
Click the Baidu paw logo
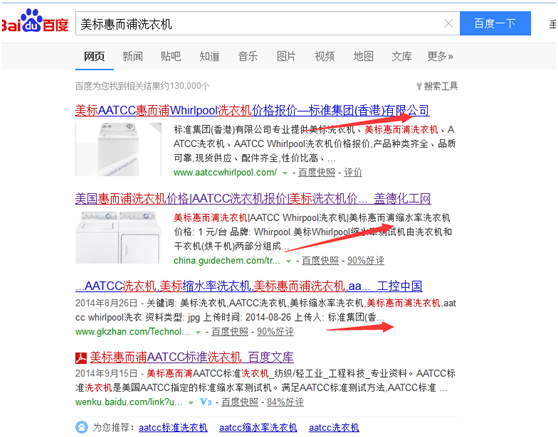(32, 20)
